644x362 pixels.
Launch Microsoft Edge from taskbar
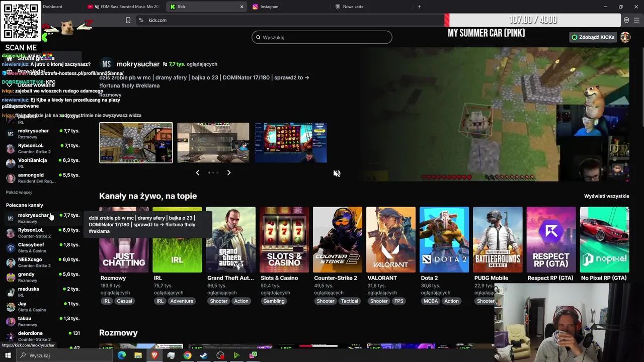(122, 355)
